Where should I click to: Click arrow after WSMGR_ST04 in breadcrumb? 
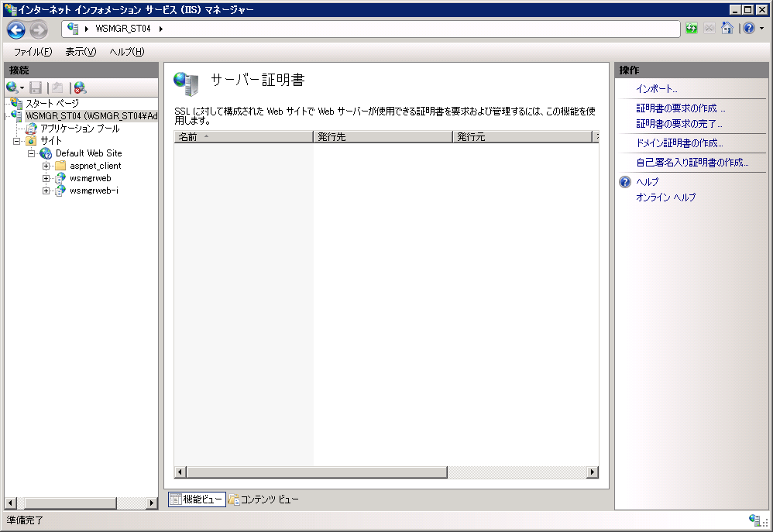tap(160, 29)
